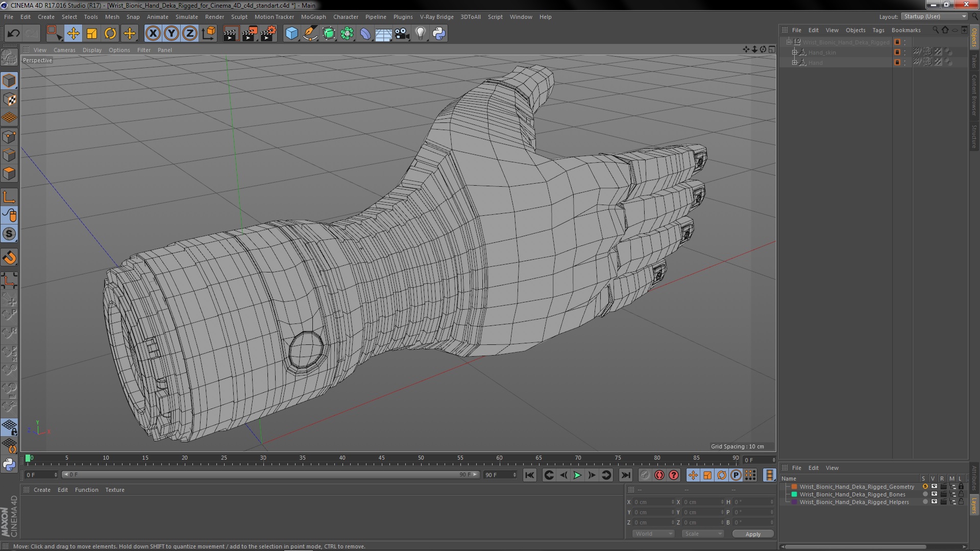Add a camera object icon
The height and width of the screenshot is (551, 980).
(x=402, y=34)
